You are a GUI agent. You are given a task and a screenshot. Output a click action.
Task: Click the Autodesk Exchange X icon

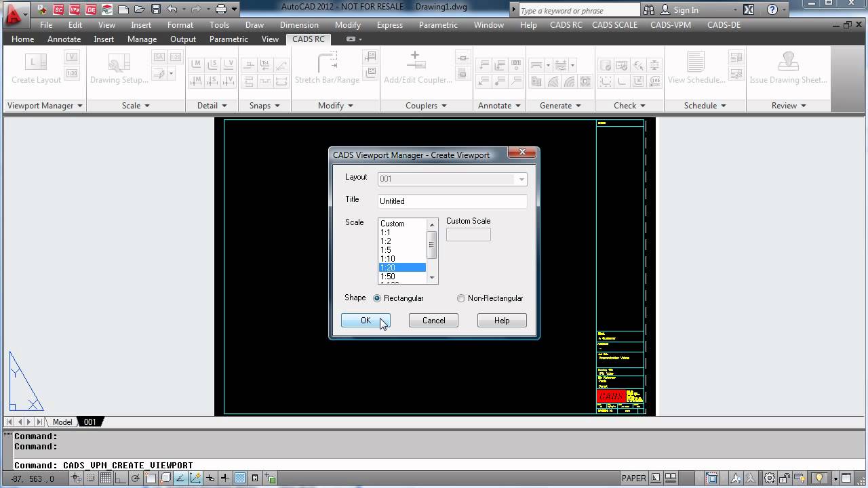(x=749, y=9)
